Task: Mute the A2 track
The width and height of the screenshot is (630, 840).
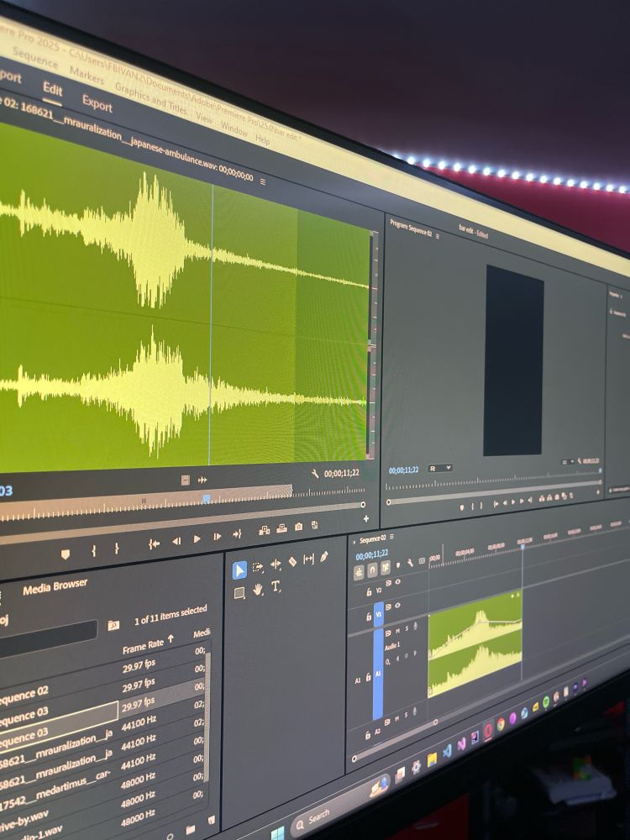Action: 397,718
